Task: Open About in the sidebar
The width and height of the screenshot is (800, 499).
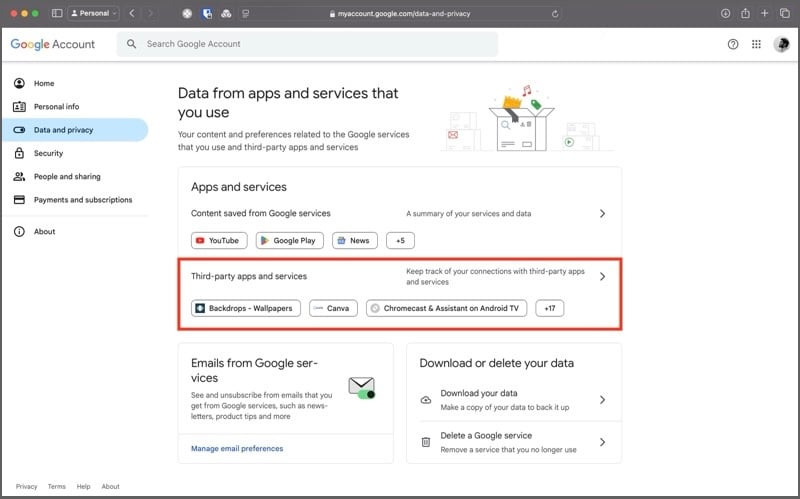Action: click(75, 232)
